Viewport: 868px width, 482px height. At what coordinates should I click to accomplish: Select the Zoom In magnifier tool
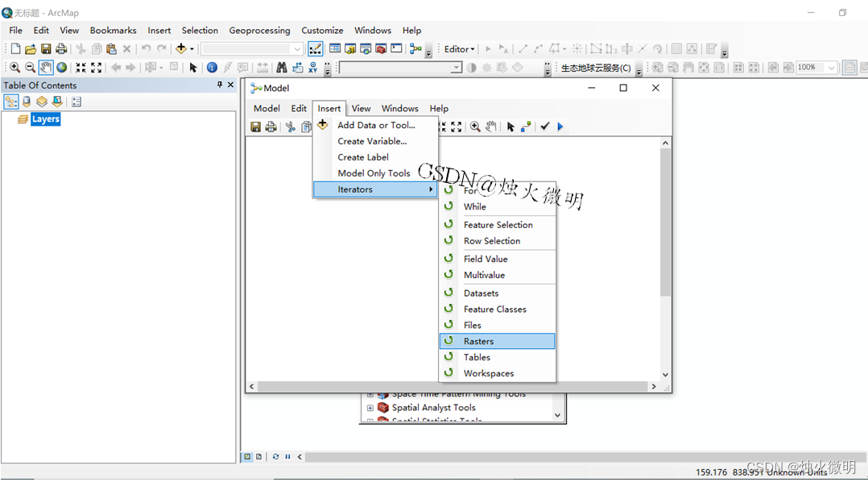coord(15,68)
